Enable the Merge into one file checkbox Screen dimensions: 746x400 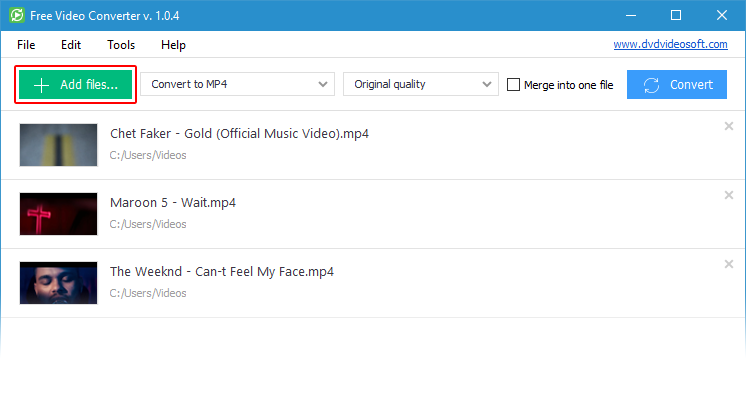513,85
